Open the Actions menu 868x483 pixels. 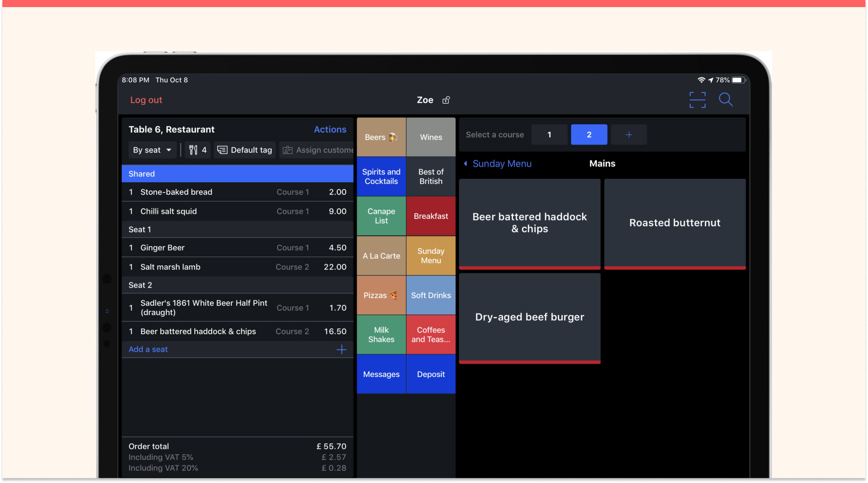tap(330, 129)
